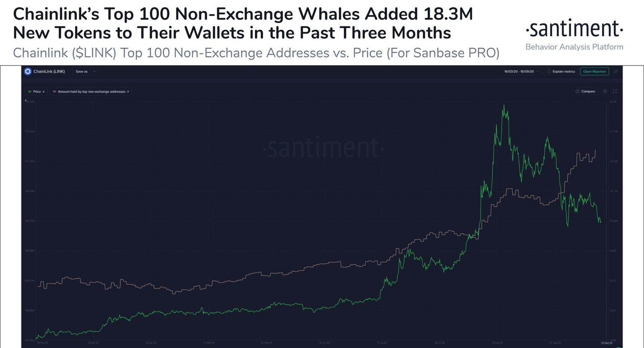Open the Explain metrics dropdown
The width and height of the screenshot is (644, 348).
click(563, 72)
